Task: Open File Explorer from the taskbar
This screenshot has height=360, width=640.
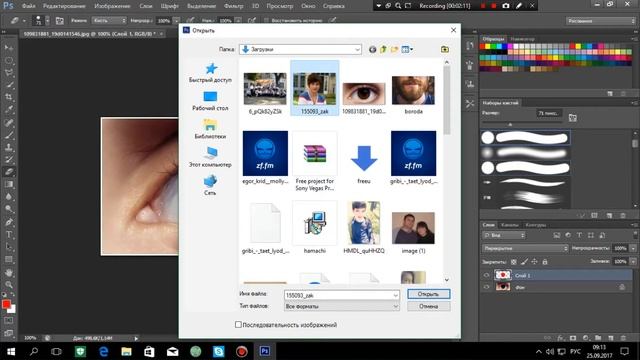Action: point(126,351)
